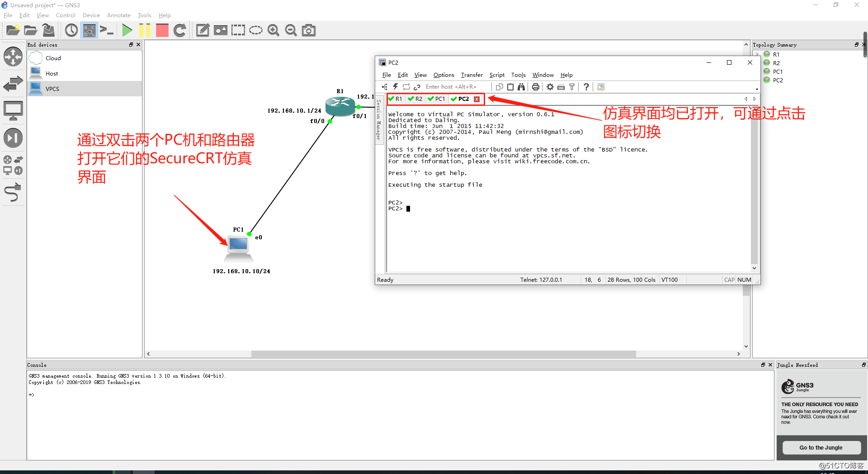Open console to all devices icon

(x=107, y=30)
